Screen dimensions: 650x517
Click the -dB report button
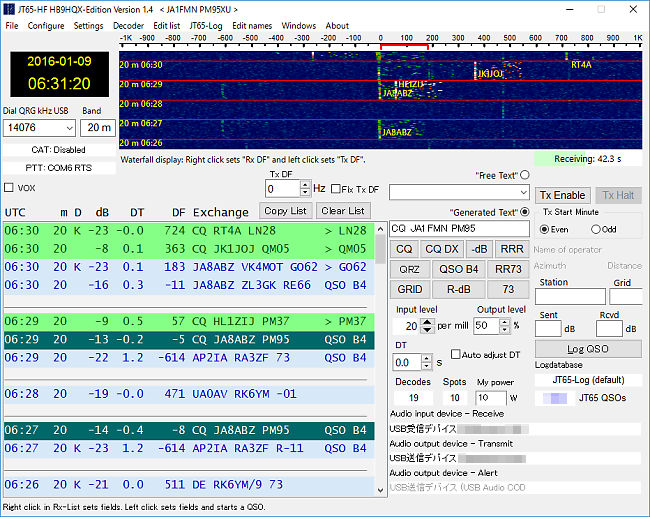[479, 249]
